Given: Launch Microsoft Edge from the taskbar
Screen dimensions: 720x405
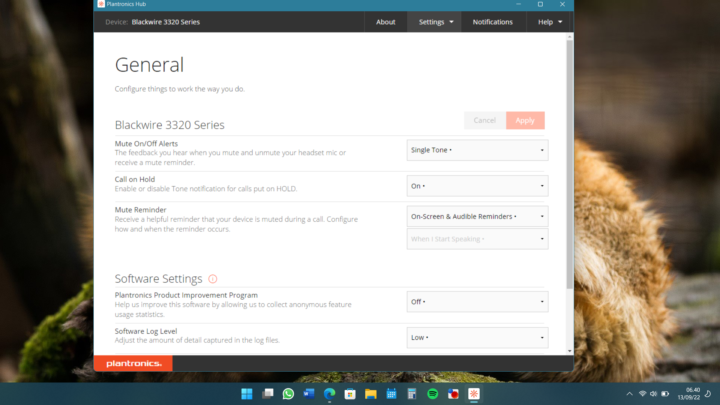Looking at the screenshot, I should pos(329,394).
